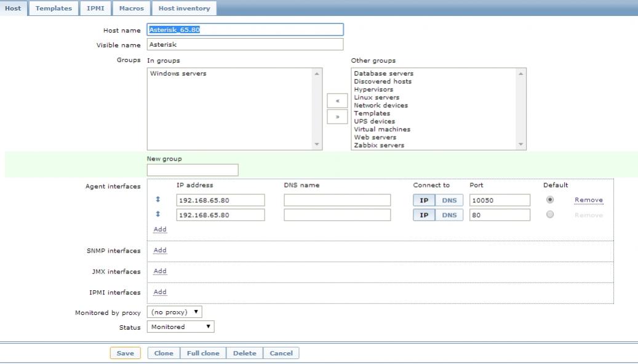638x364 pixels.
Task: Click DNS name field of port 10050 interface
Action: [337, 200]
